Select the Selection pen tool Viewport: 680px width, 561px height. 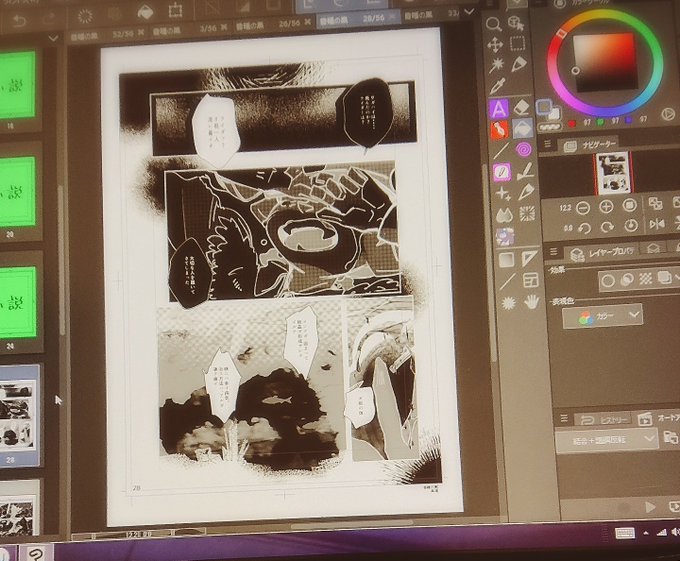tap(519, 64)
